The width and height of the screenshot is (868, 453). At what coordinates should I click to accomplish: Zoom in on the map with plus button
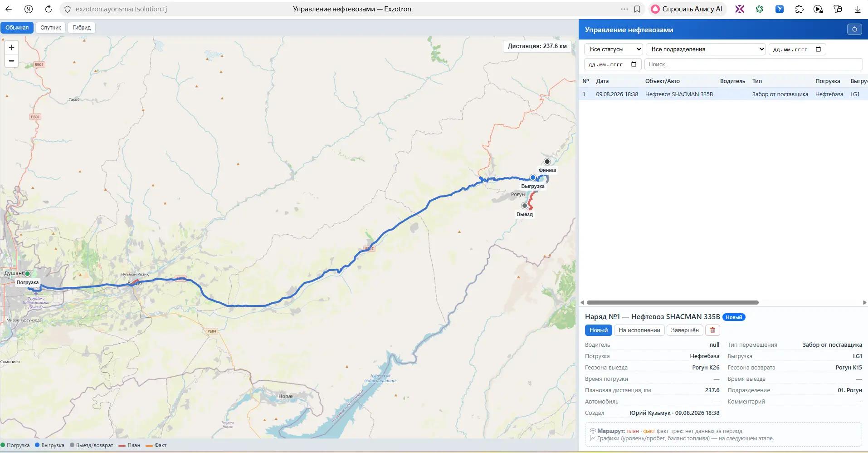pyautogui.click(x=11, y=47)
